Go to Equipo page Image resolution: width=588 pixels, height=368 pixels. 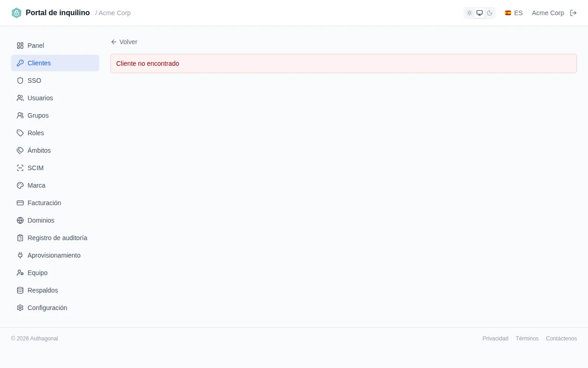pos(55,273)
